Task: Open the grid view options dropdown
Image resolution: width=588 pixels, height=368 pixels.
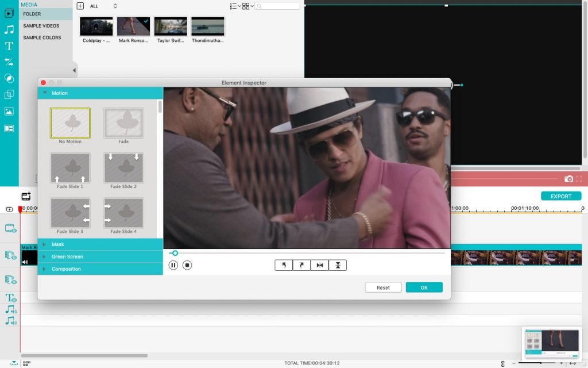Action: (x=247, y=6)
